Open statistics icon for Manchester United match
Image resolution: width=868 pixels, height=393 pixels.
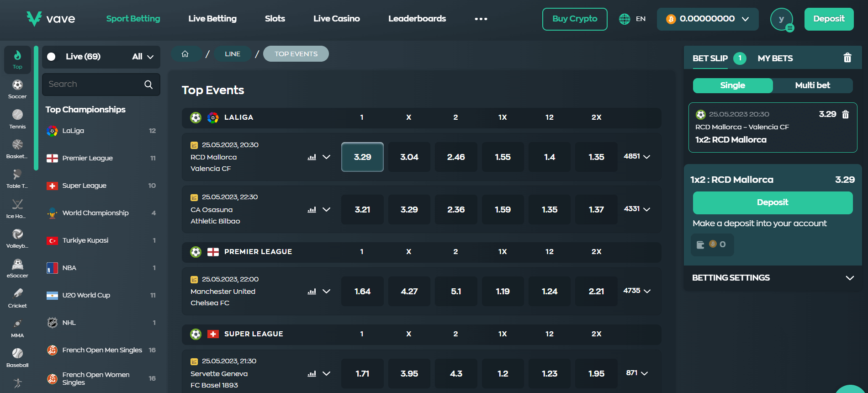(x=312, y=292)
